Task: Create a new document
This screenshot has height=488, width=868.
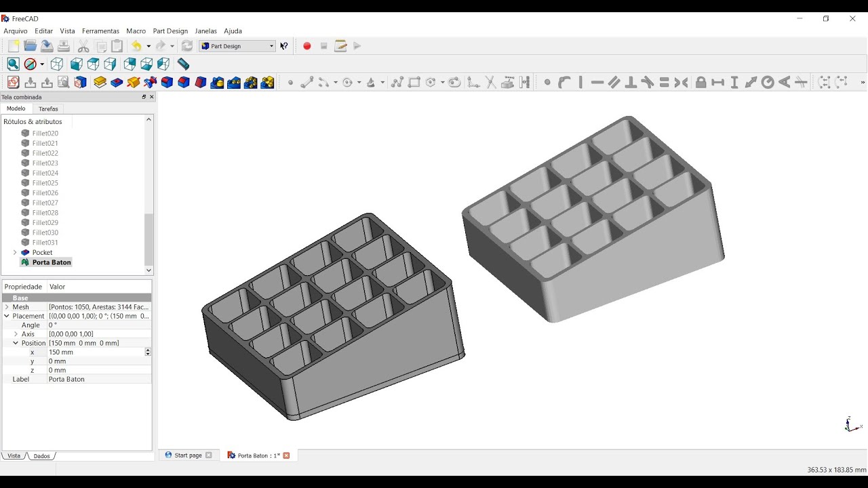Action: click(14, 46)
